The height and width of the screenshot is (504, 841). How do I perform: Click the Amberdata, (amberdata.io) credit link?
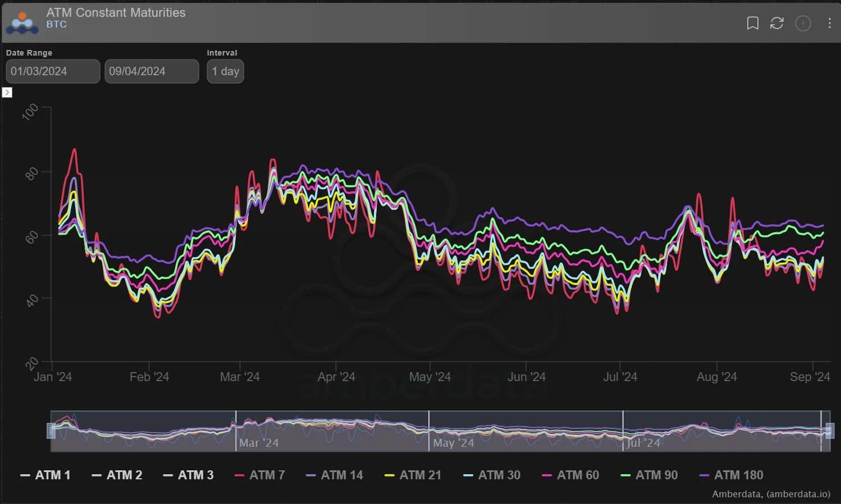pos(771,494)
